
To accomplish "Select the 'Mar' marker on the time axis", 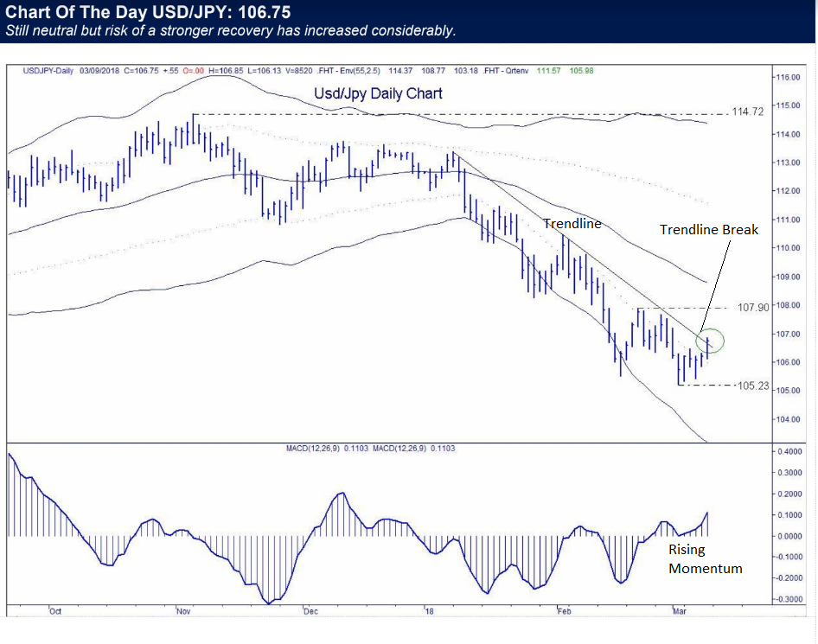I will pyautogui.click(x=680, y=611).
